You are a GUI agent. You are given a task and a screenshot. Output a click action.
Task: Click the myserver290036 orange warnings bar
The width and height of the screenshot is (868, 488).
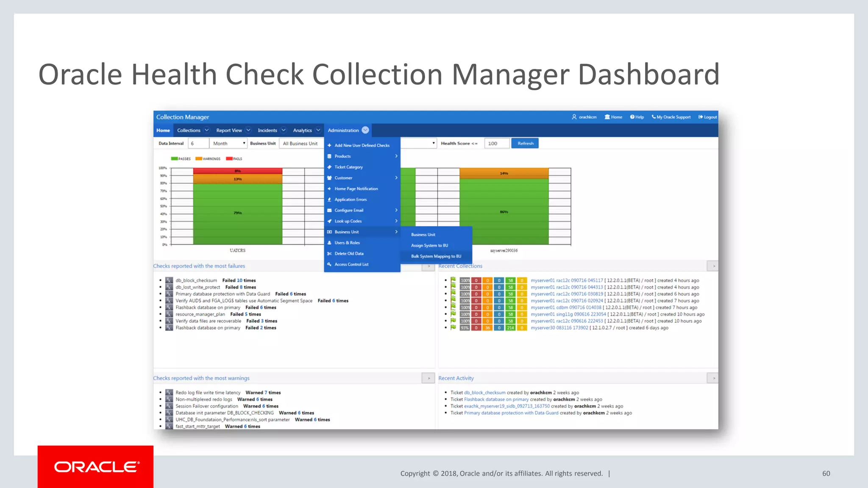coord(504,173)
